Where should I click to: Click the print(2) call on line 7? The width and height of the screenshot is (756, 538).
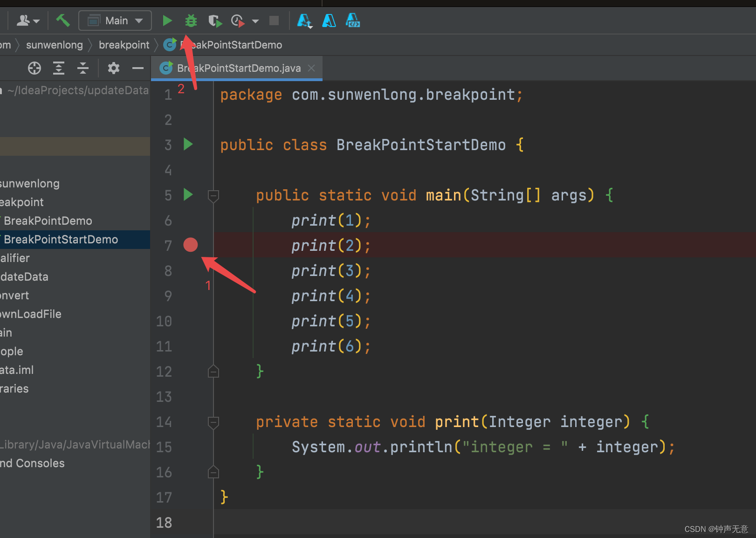[x=331, y=245]
